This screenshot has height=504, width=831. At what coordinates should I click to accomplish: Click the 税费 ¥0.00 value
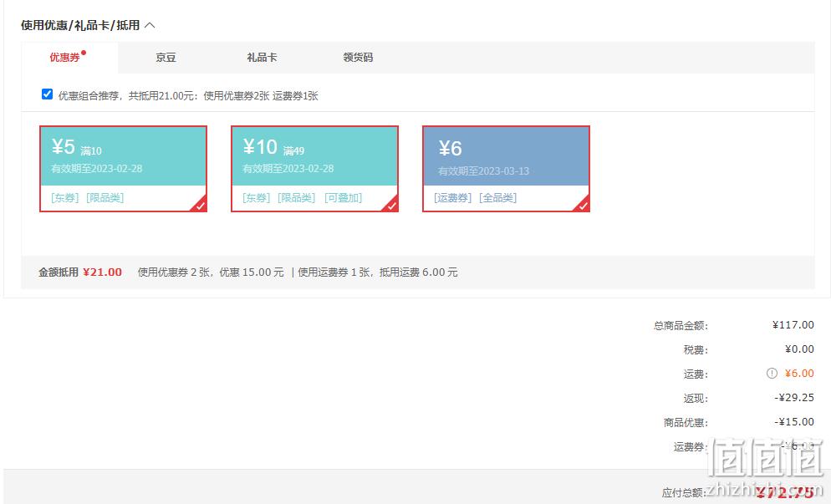click(x=799, y=349)
